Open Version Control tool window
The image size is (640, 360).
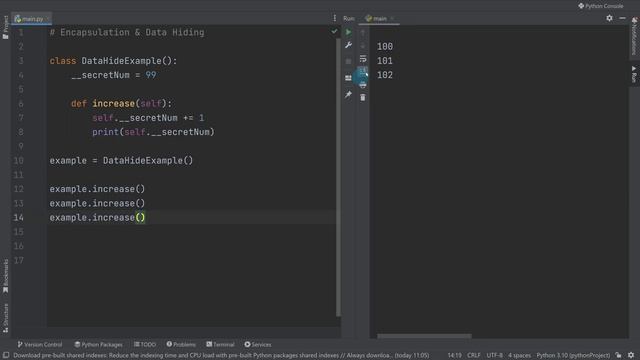point(40,344)
